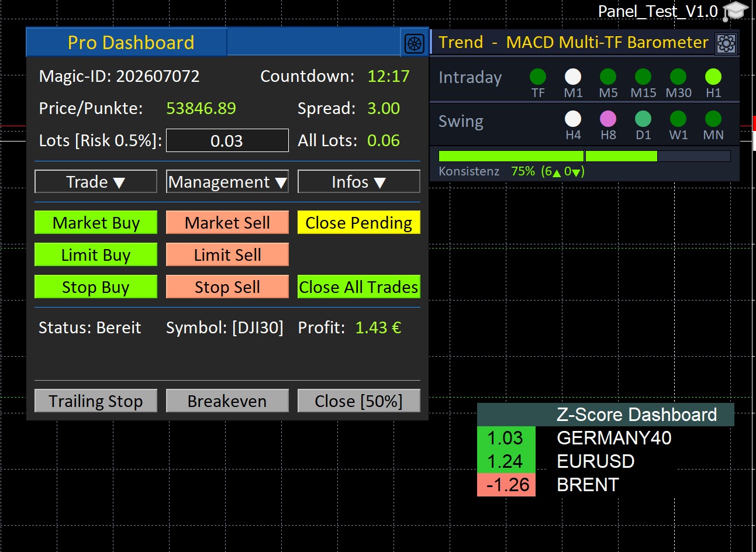The height and width of the screenshot is (552, 756).
Task: Place a Limit Buy order
Action: pyautogui.click(x=96, y=255)
